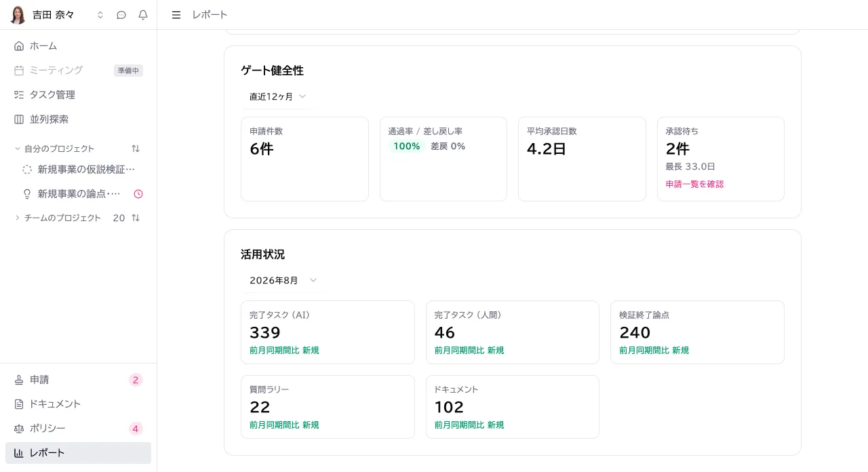Open ドキュメント in the sidebar

coord(78,404)
